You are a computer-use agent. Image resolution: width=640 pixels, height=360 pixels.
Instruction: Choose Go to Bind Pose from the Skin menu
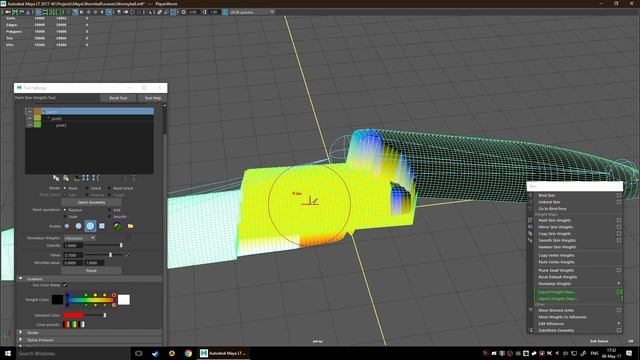[552, 209]
